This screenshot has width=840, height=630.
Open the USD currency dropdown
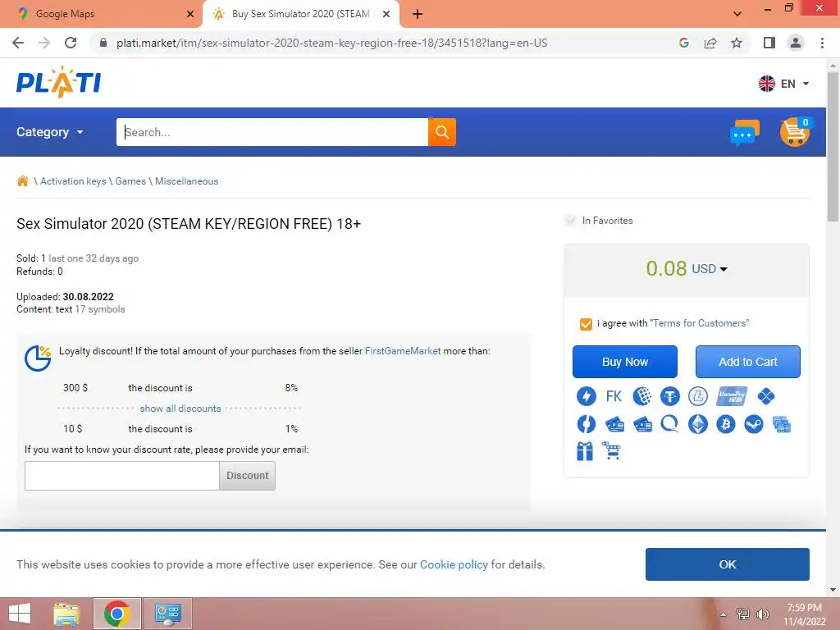pos(710,268)
